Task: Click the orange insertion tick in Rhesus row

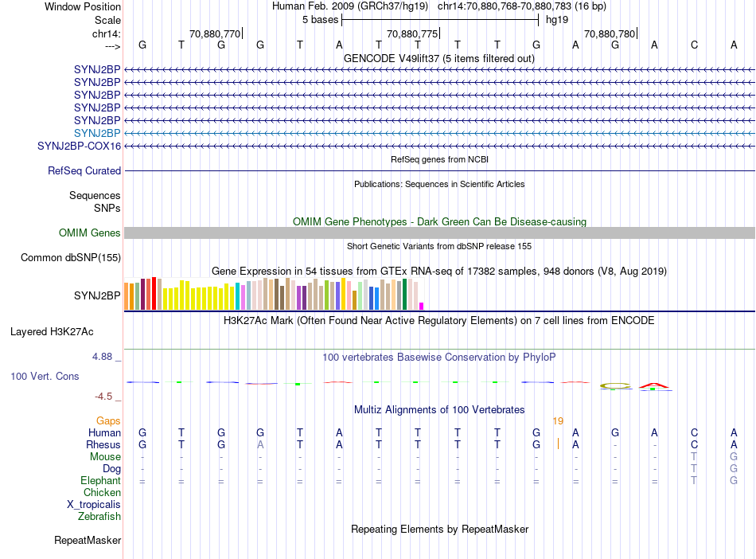Action: (x=559, y=444)
